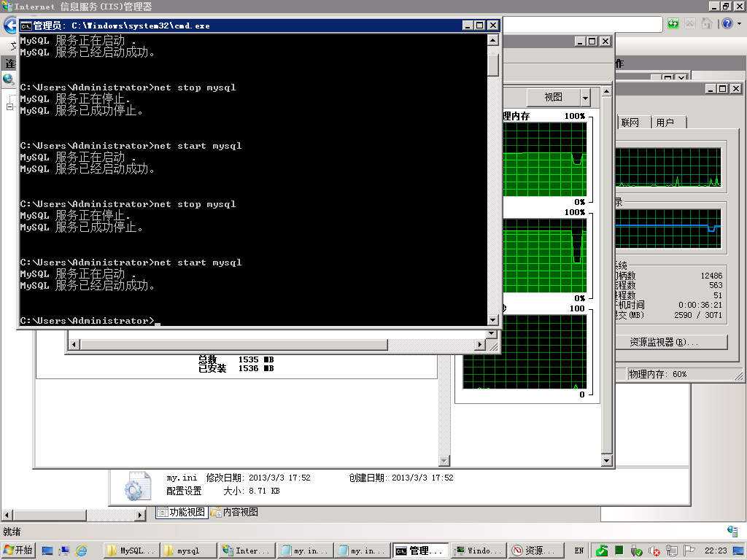Click the IIS status bar network icon

coord(732,531)
